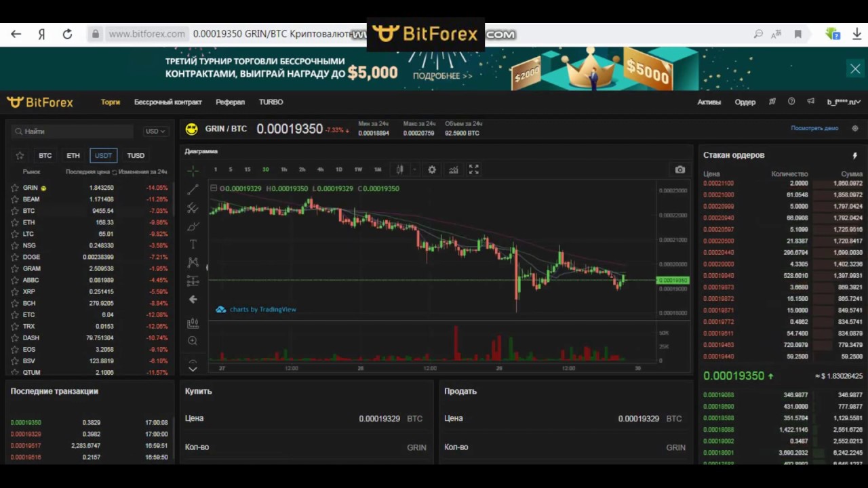Reload the page in the browser
Viewport: 868px width, 488px height.
tap(67, 34)
